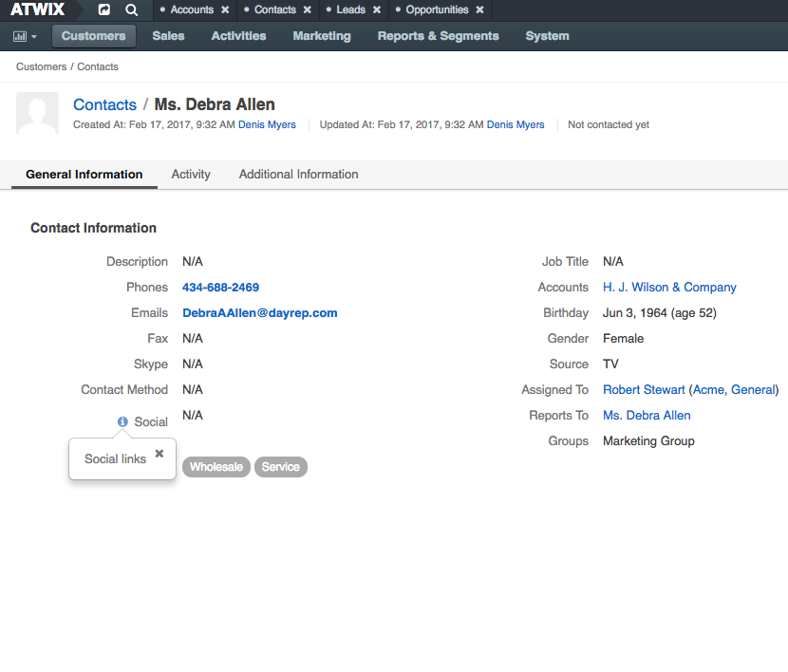Open the Customers menu

click(93, 36)
